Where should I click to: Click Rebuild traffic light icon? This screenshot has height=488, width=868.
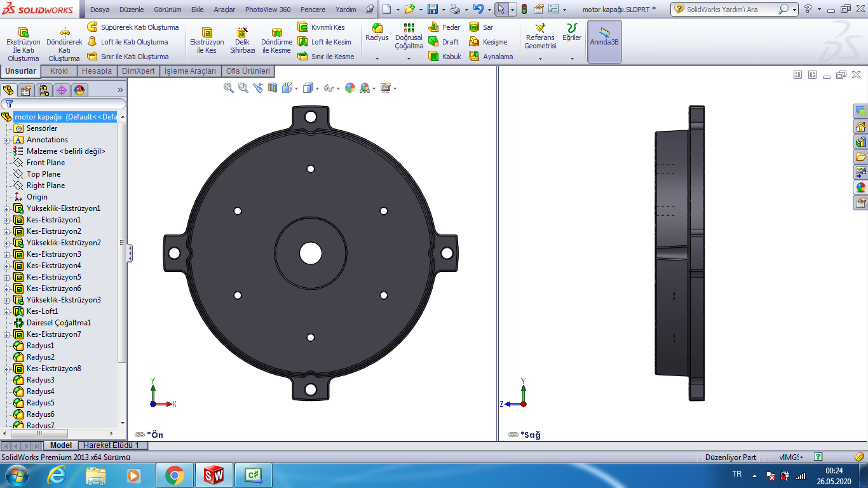click(524, 10)
